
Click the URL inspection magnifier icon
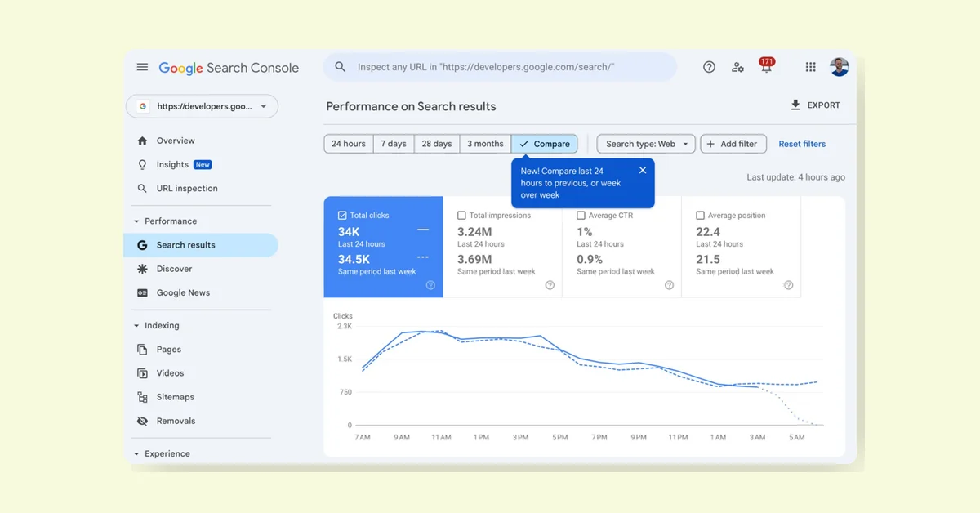tap(142, 188)
